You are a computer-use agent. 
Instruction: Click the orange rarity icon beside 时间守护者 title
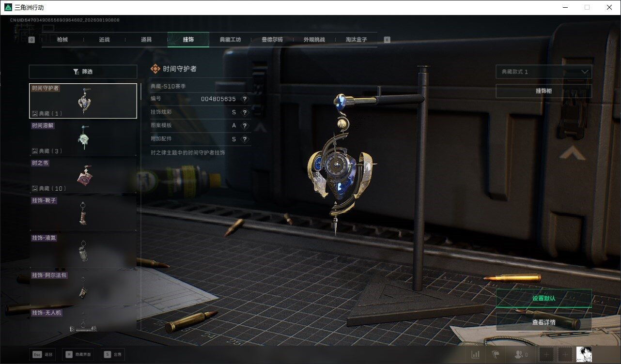[155, 69]
